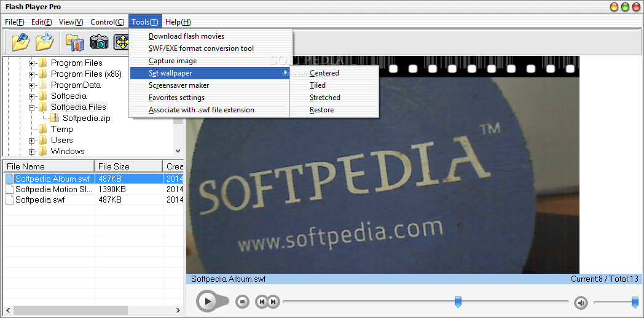644x318 pixels.
Task: Click the file icon of Softpedia Album.swf
Action: [9, 179]
